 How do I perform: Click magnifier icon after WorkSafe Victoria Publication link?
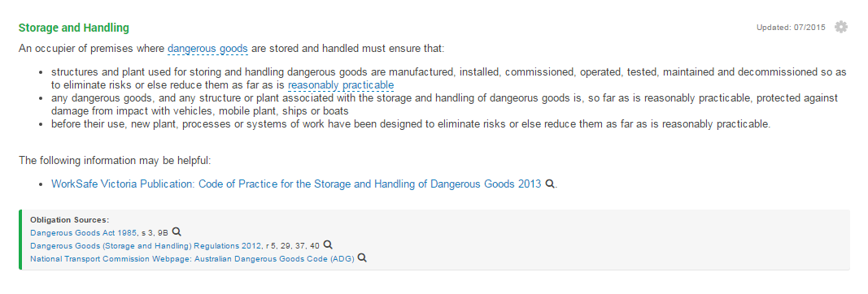point(550,184)
